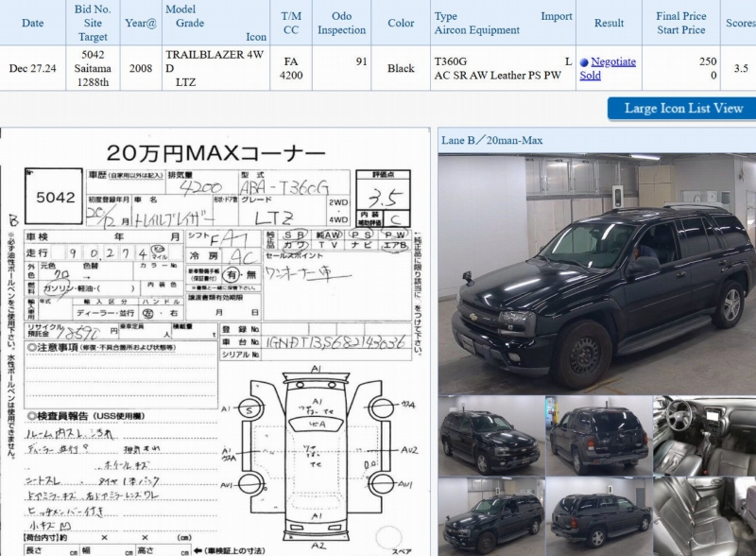Select the Color column header
The image size is (756, 556).
click(401, 23)
